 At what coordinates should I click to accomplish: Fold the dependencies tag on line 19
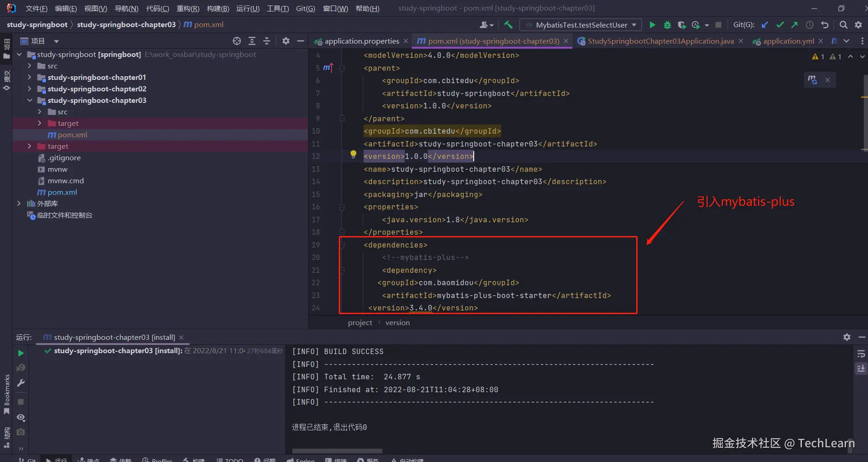pos(342,245)
